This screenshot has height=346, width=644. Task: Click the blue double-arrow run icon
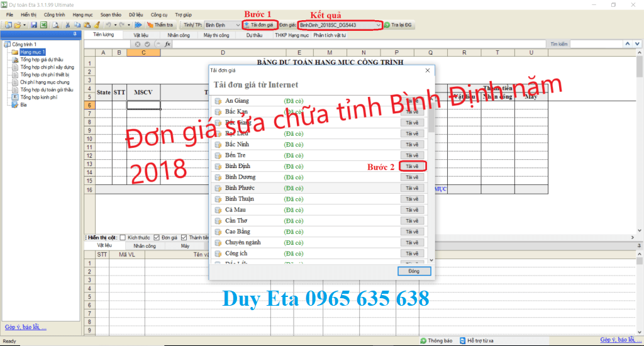(x=138, y=25)
